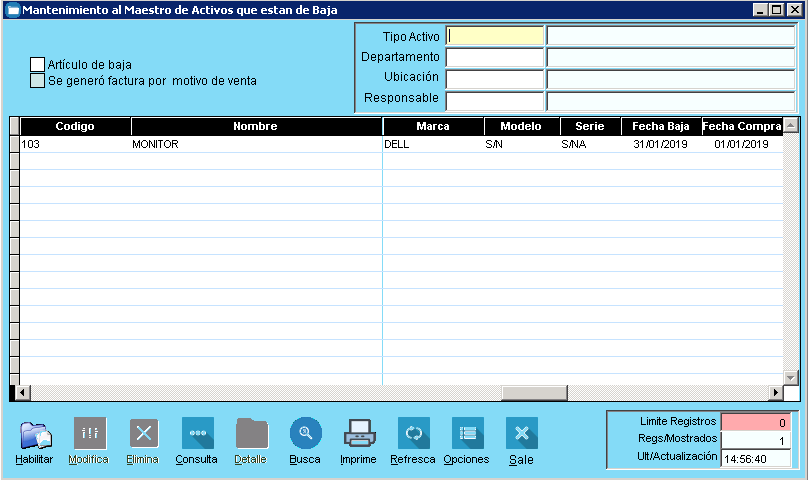The width and height of the screenshot is (808, 480).
Task: Click the Departamento code field
Action: [495, 58]
